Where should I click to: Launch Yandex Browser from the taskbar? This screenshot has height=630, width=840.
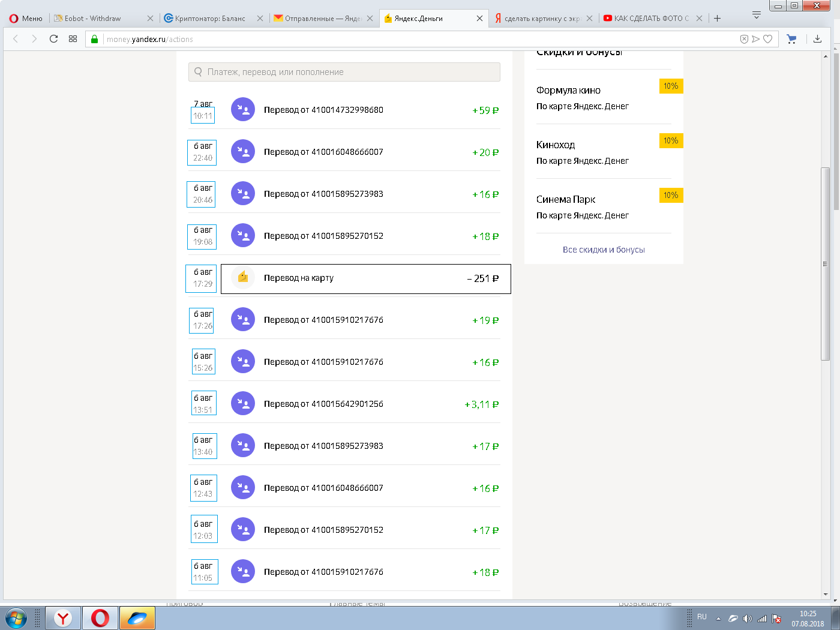(x=63, y=618)
